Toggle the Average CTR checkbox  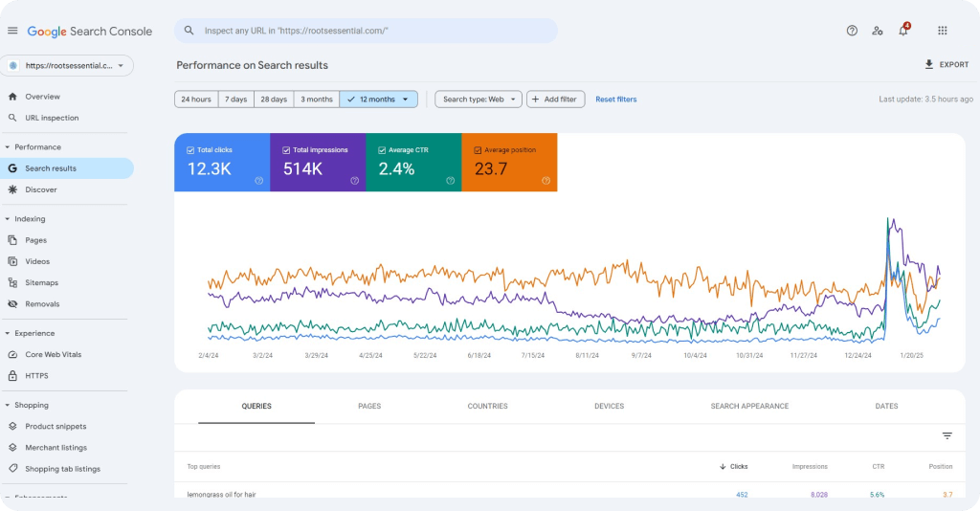383,150
